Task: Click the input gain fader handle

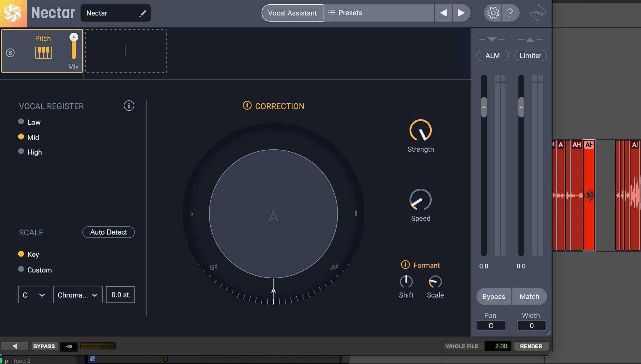Action: (x=484, y=107)
